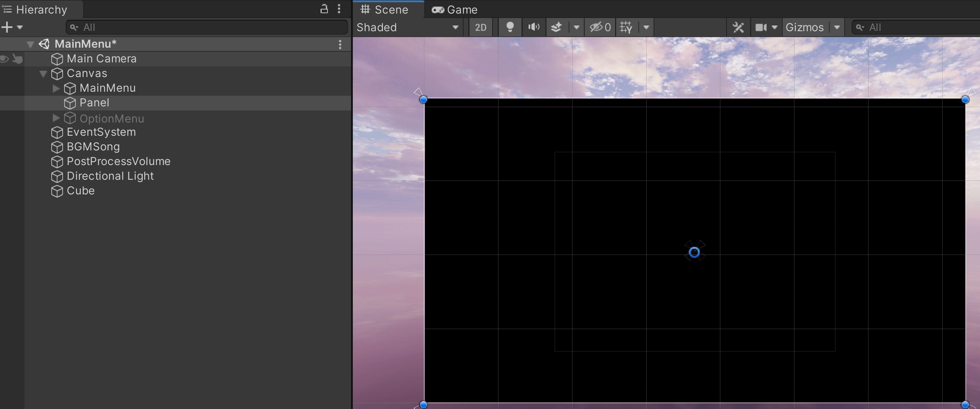This screenshot has height=409, width=980.
Task: Focus the Hierarchy search field
Action: tap(207, 28)
